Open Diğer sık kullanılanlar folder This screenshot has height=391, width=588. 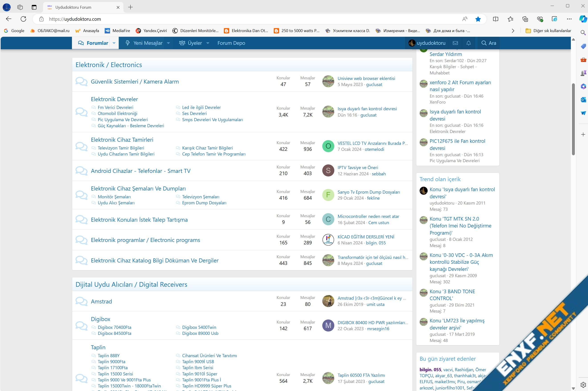(x=548, y=31)
